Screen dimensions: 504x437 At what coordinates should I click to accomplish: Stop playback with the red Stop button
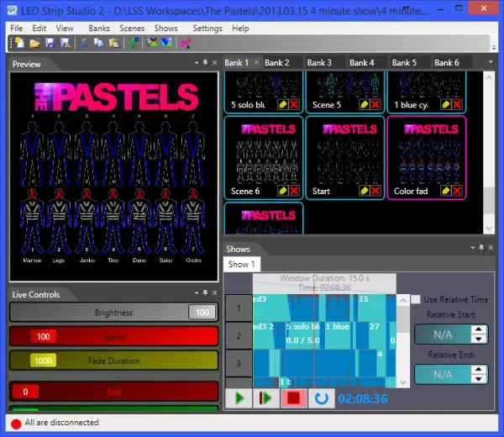[x=293, y=398]
